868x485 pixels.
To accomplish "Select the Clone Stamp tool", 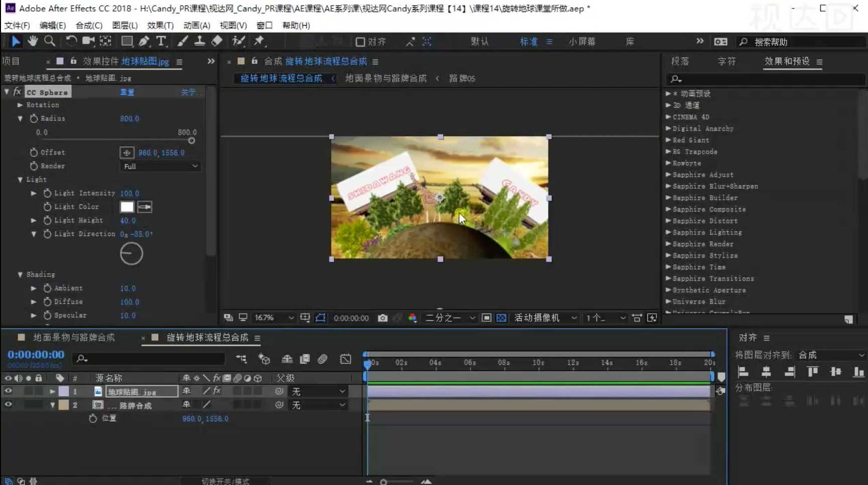I will click(x=200, y=41).
